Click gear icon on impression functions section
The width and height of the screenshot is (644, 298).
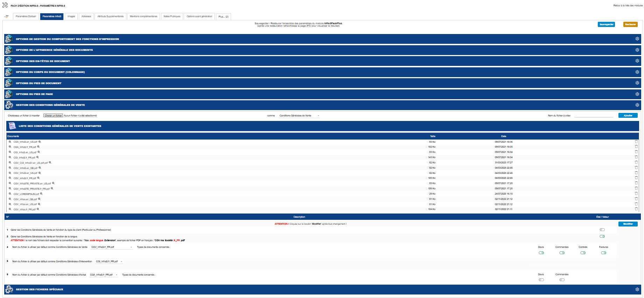(x=637, y=39)
